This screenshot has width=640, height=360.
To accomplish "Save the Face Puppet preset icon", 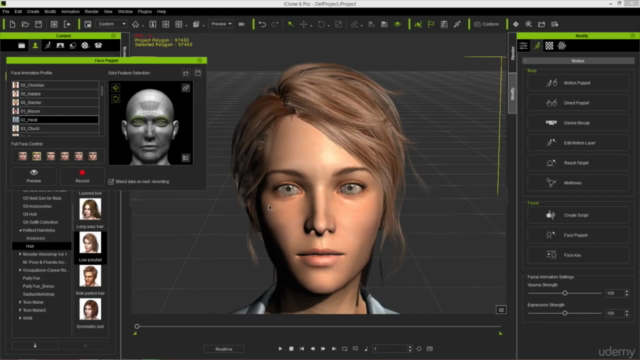I will (x=198, y=73).
